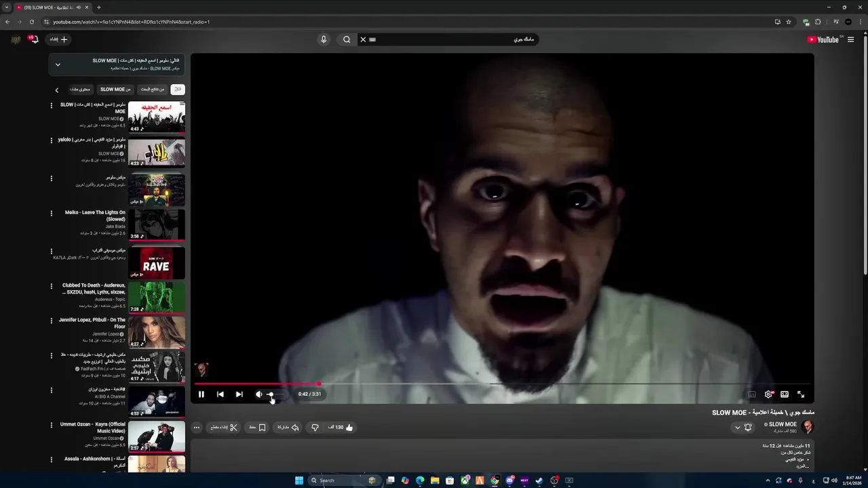Open the player settings gear
This screenshot has height=488, width=868.
(x=768, y=394)
